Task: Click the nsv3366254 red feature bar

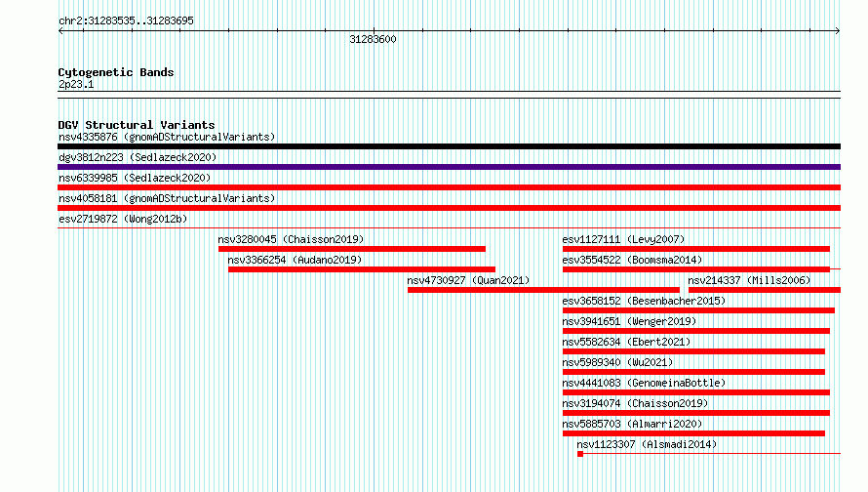Action: coord(362,269)
